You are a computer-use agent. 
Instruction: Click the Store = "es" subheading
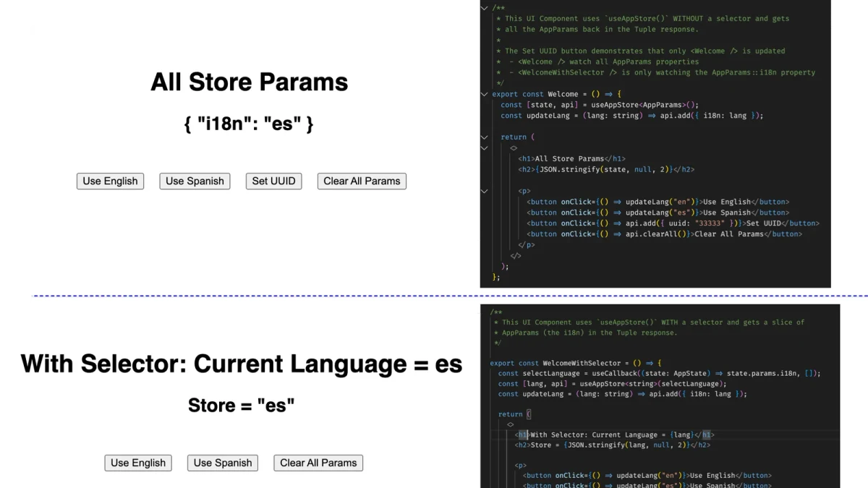(242, 405)
